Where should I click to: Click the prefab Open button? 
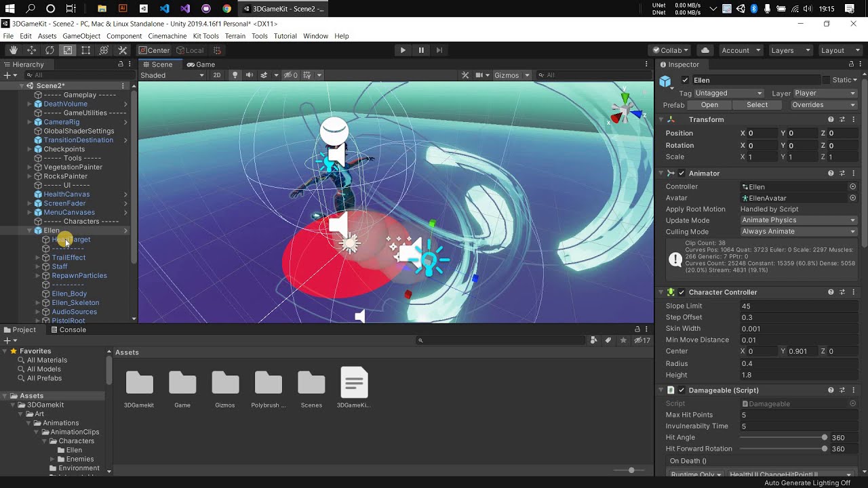tap(709, 105)
